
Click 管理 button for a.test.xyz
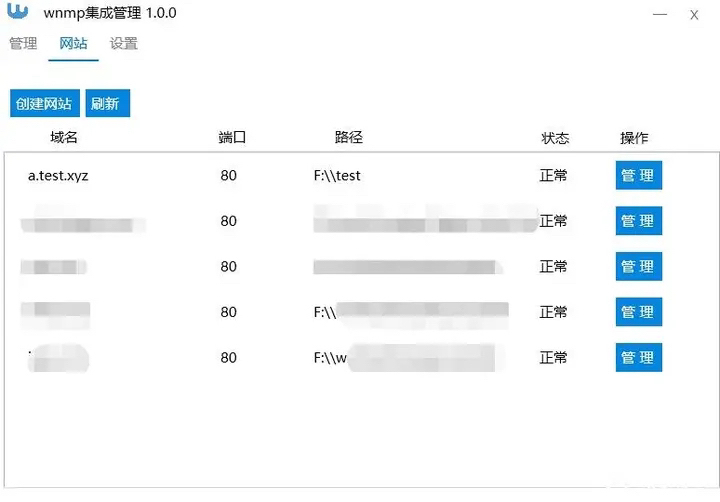(638, 175)
